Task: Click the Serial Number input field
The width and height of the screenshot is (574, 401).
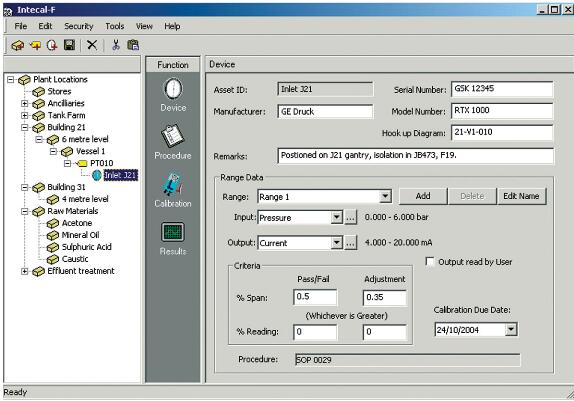Action: 502,89
